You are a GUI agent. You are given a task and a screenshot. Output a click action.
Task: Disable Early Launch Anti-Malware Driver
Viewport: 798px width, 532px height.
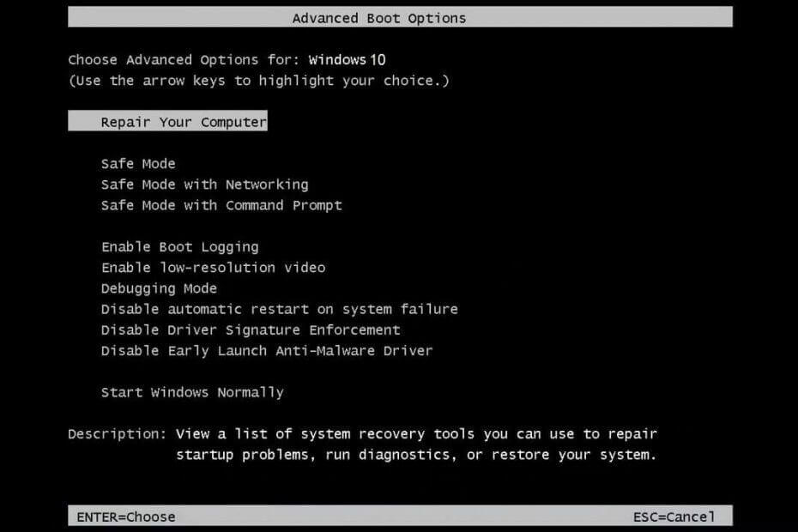(x=266, y=350)
